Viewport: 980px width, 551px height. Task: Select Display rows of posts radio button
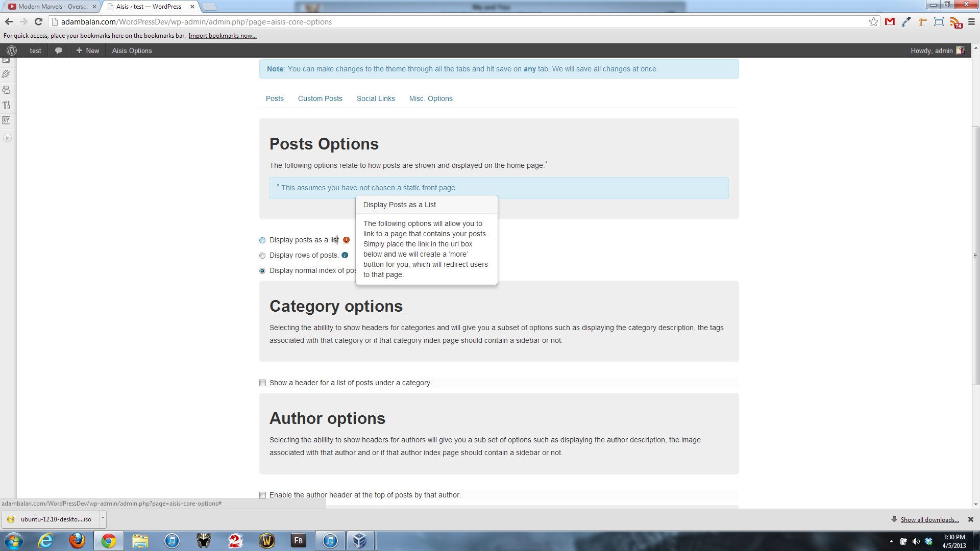(x=262, y=255)
